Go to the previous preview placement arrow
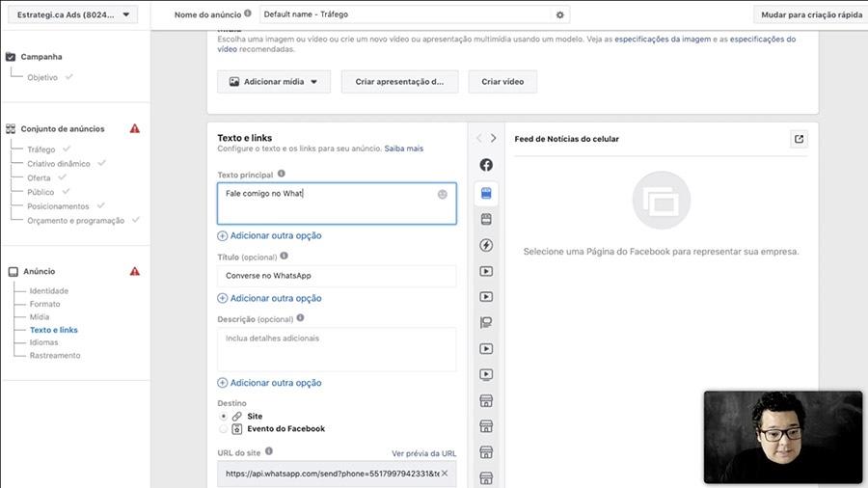Viewport: 868px width, 488px height. 478,138
